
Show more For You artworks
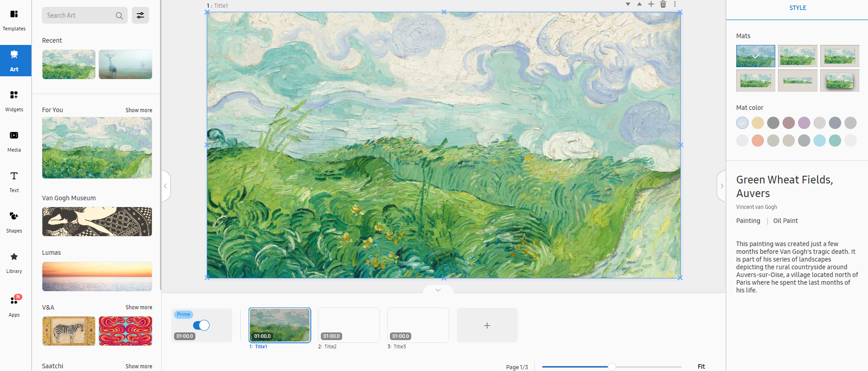point(139,110)
